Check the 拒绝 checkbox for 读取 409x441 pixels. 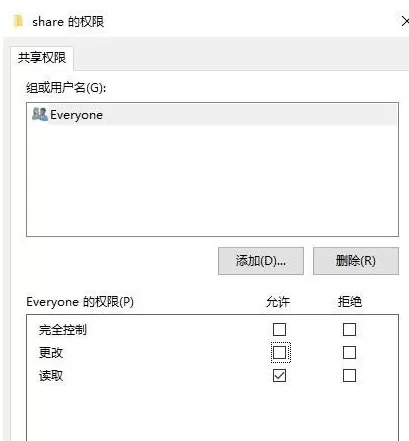(349, 376)
